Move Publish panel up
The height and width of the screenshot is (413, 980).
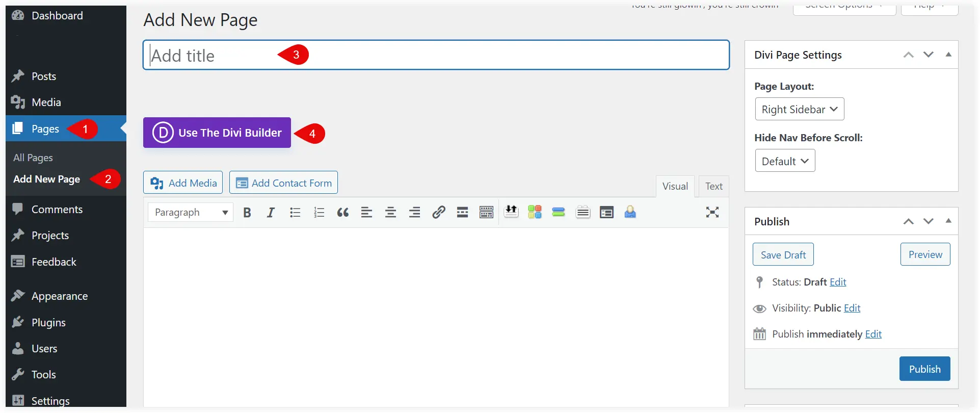click(909, 221)
